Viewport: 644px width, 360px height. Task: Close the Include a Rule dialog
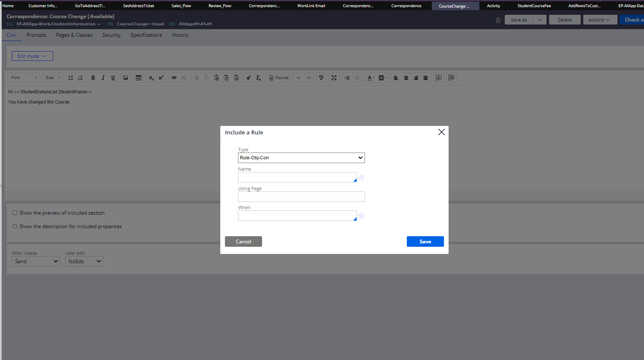point(441,132)
